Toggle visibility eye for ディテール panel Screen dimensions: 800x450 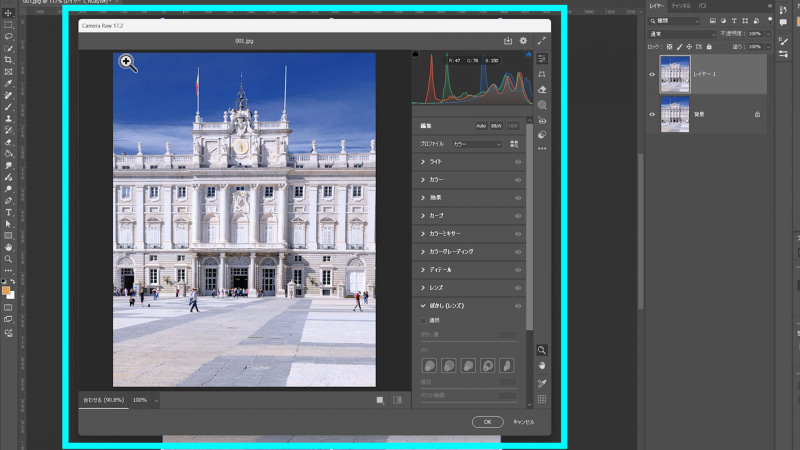coord(518,270)
